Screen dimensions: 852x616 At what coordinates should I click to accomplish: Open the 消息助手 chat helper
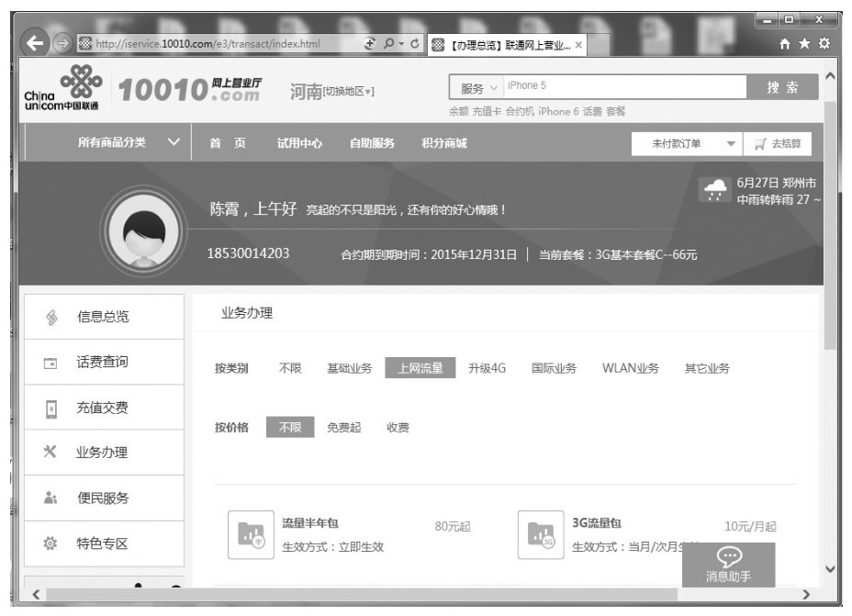(728, 565)
